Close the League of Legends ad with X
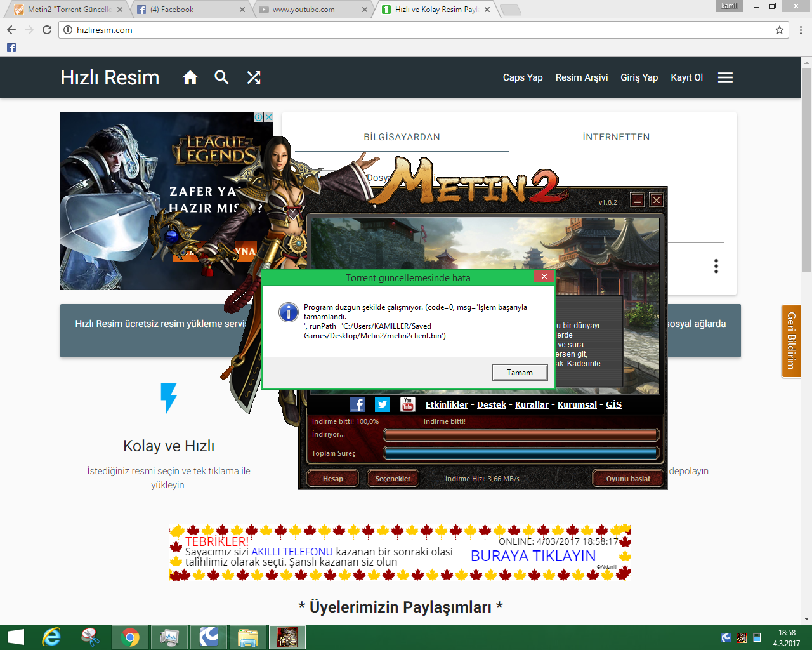The image size is (812, 650). coord(268,117)
